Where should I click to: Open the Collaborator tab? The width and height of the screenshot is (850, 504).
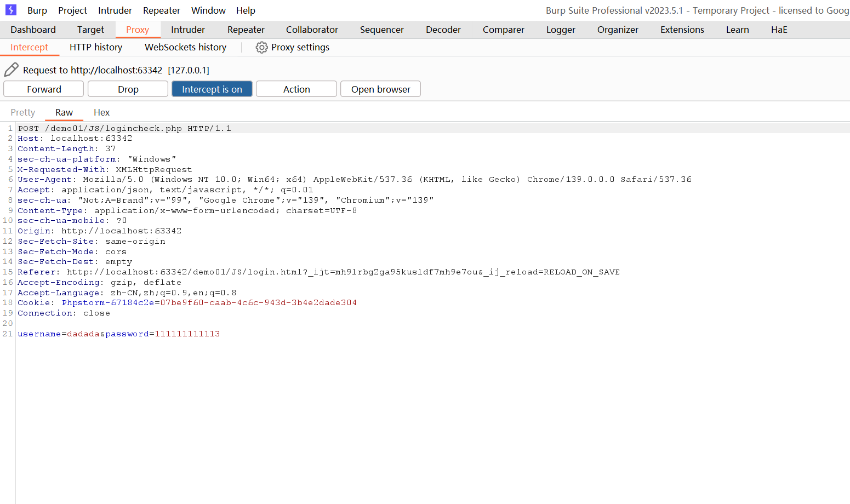pos(312,30)
